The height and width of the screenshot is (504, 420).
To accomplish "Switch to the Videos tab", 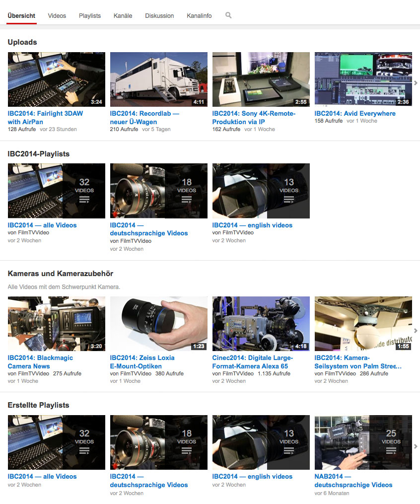I will tap(57, 16).
